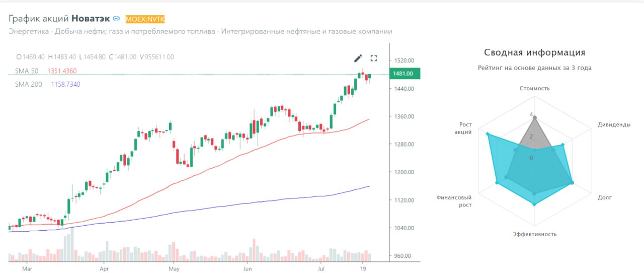Screen dimensions: 644x273
Task: Open the chart in fullscreen mode
Action: click(374, 58)
